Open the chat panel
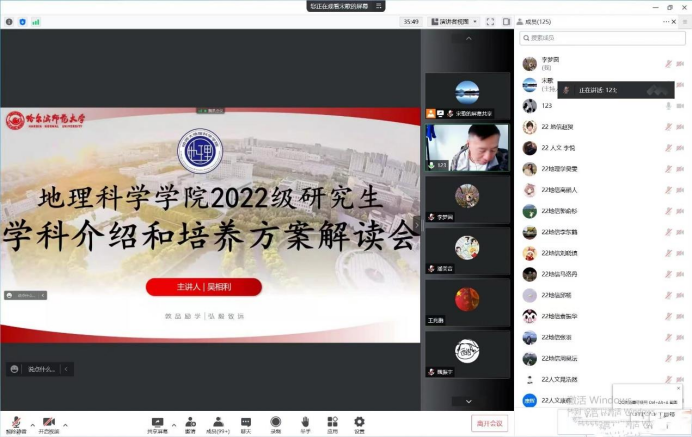 click(x=246, y=423)
